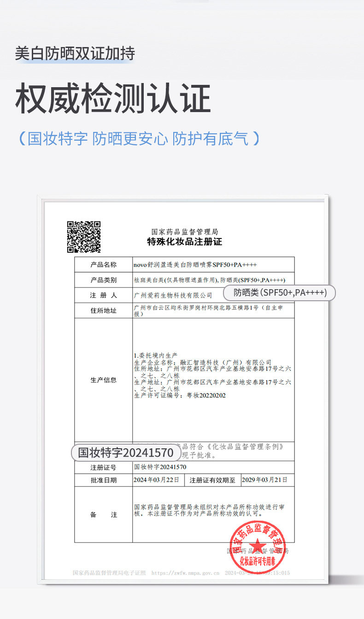Click the 注册证号 label cell
The height and width of the screenshot is (619, 364).
pos(104,467)
